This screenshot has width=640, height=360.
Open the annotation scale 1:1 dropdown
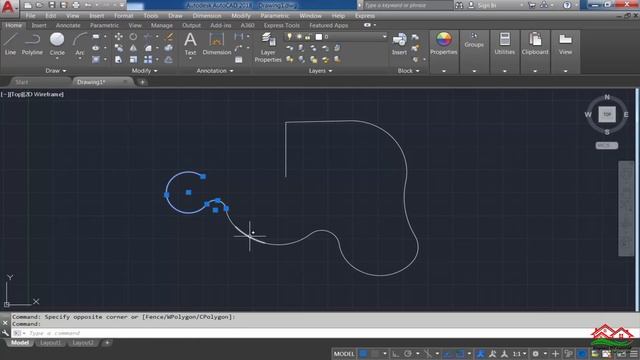pos(519,353)
